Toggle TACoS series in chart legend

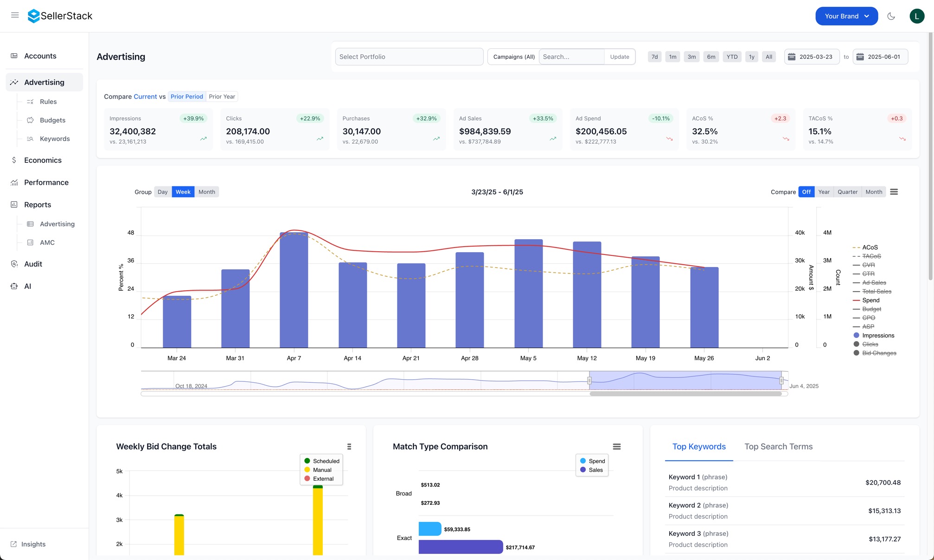click(x=866, y=256)
